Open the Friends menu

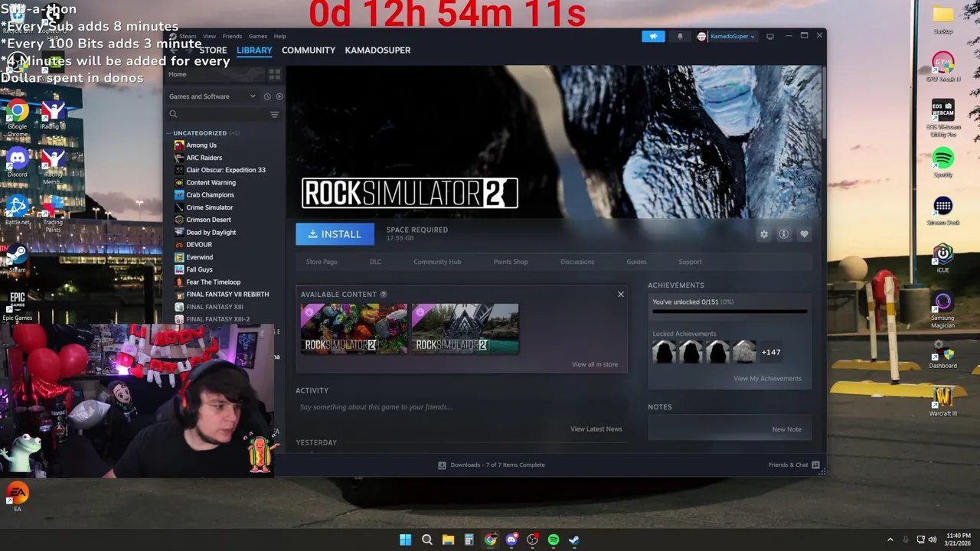[232, 36]
